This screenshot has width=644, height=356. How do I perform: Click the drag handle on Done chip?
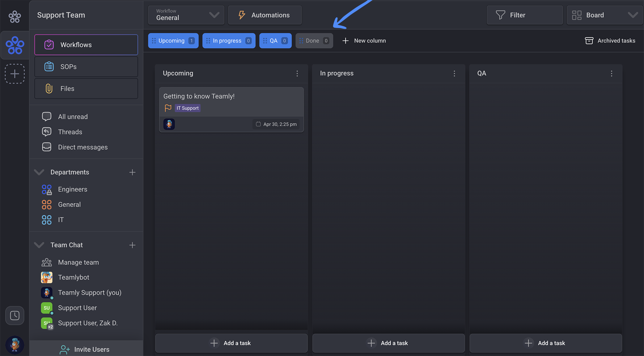tap(301, 41)
